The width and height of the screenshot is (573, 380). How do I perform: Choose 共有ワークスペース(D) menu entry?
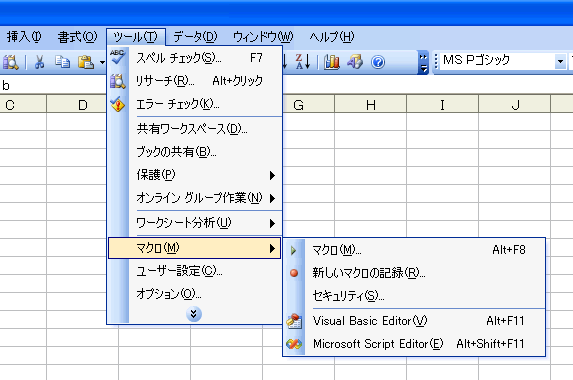coord(195,129)
